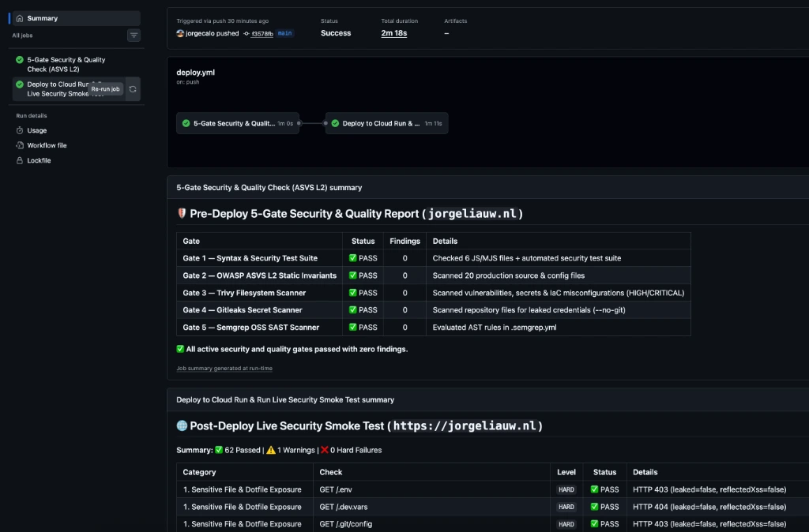Click green check beside 62 Passed
The width and height of the screenshot is (809, 532).
pos(219,450)
